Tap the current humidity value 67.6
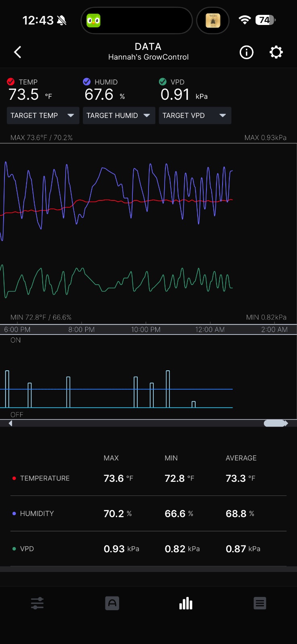297x644 pixels. click(x=99, y=95)
